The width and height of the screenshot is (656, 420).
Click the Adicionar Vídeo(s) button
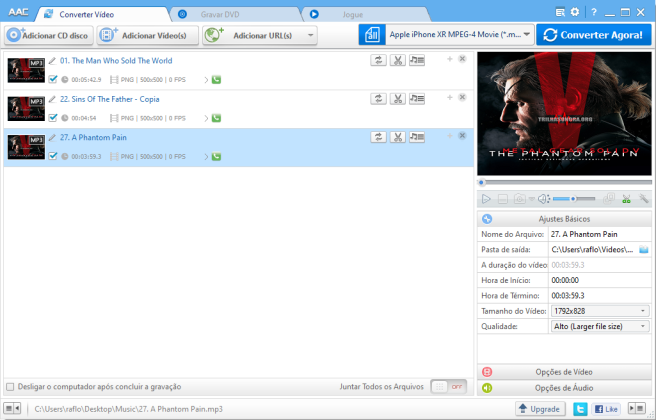[148, 36]
